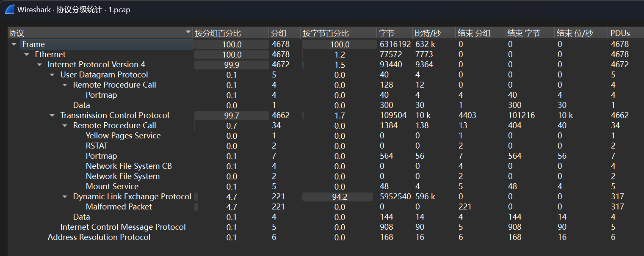The image size is (644, 256).
Task: Click the Wireshark shark fin icon
Action: pos(9,9)
